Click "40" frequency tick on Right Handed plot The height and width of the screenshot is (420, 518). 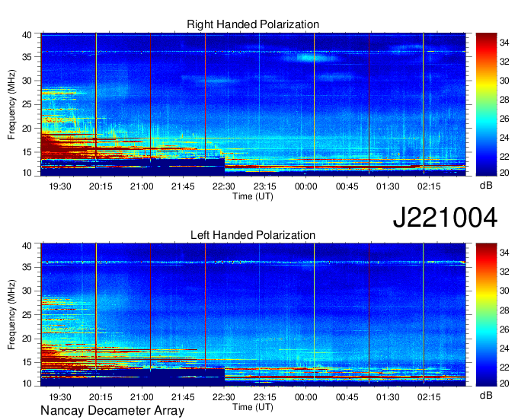point(27,35)
